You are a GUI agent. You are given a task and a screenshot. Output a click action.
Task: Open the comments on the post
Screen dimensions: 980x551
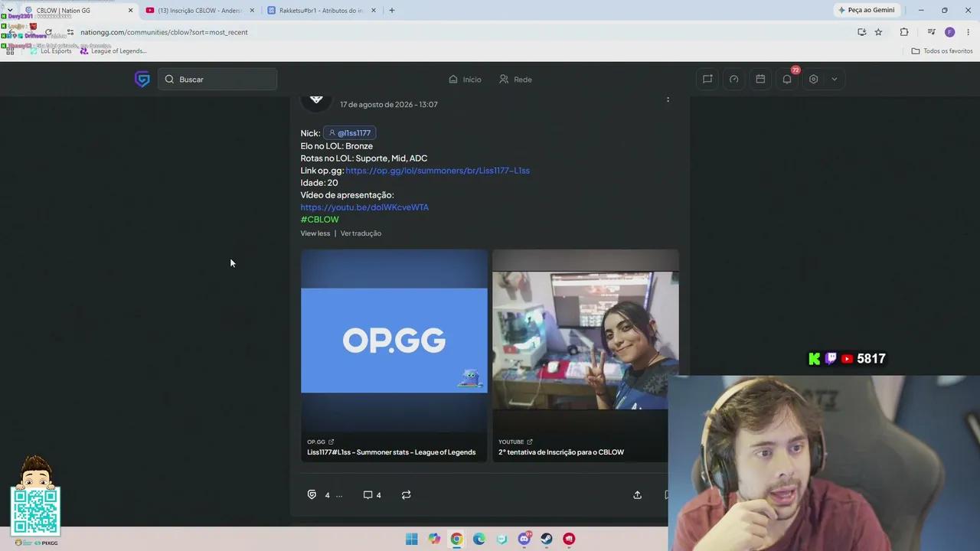pos(372,495)
